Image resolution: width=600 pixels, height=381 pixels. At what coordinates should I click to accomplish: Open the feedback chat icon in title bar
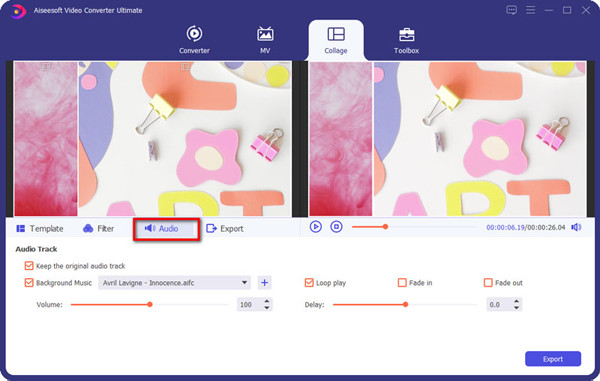511,10
